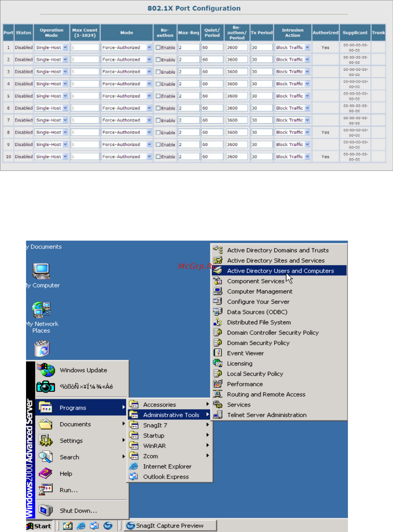Open Operation Mode dropdown for port 1

click(51, 47)
